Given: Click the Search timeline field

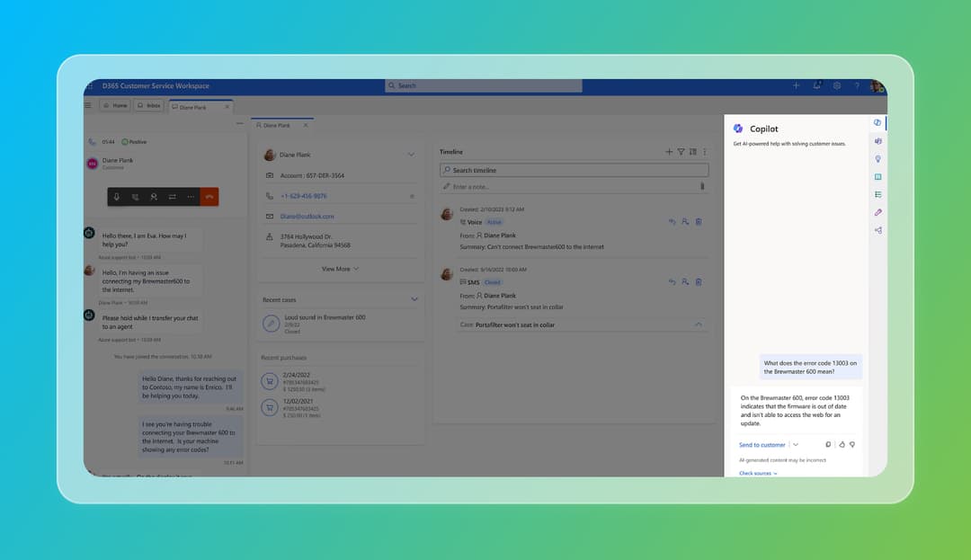Looking at the screenshot, I should click(574, 170).
